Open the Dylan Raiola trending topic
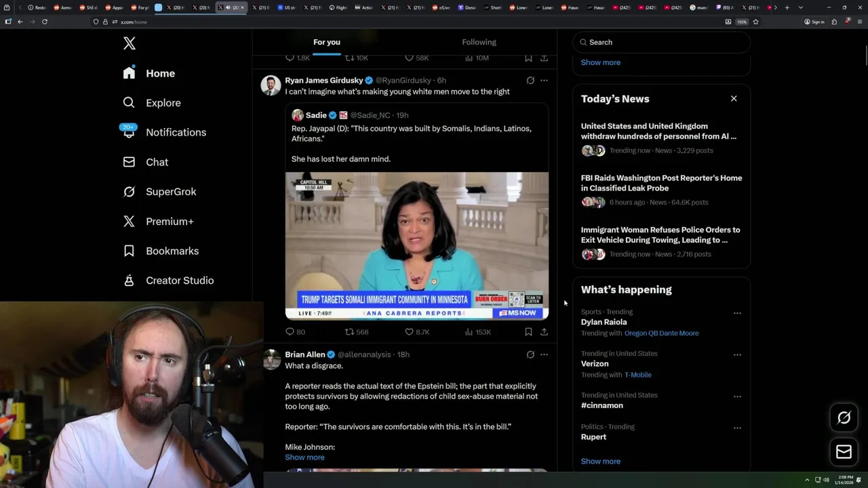The image size is (868, 488). coord(604,322)
